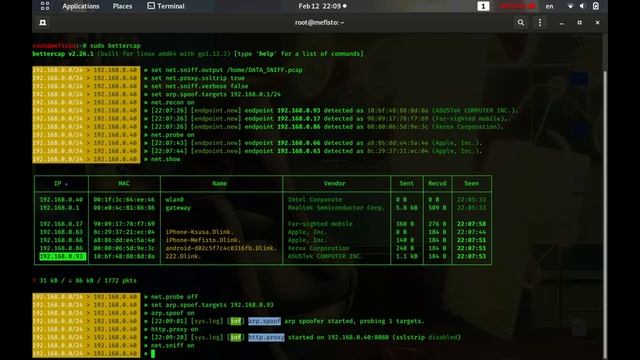Image resolution: width=640 pixels, height=360 pixels.
Task: Open the 'en' keyboard layout menu
Action: click(x=549, y=6)
